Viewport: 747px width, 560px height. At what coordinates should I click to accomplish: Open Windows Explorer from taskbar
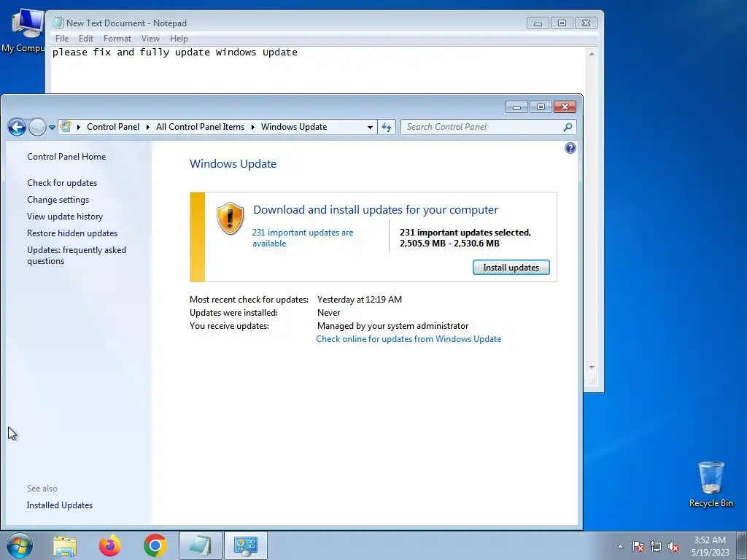65,545
